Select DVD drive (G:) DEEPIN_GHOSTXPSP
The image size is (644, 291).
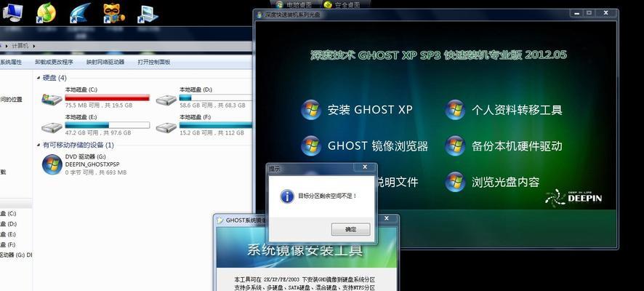[x=84, y=164]
